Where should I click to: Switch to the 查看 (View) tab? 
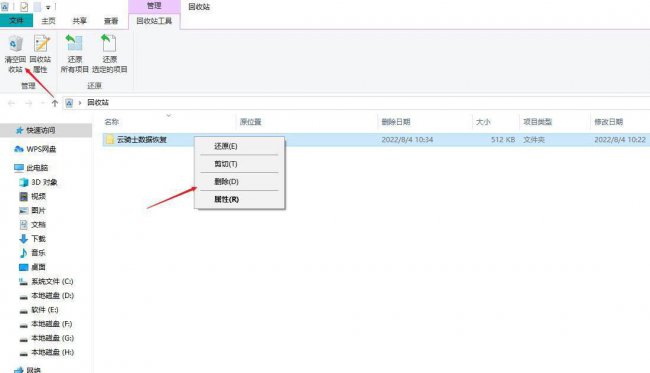[x=111, y=21]
